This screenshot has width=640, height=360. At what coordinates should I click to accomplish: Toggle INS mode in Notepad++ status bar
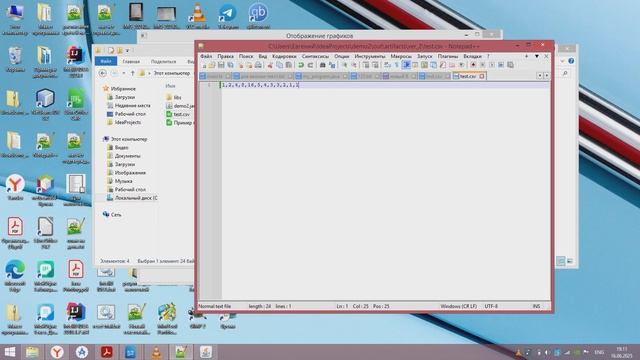point(536,306)
